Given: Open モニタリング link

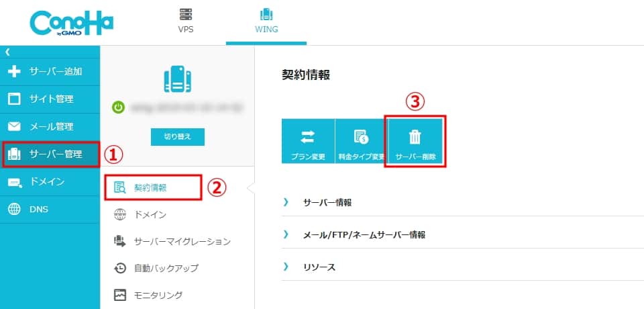Looking at the screenshot, I should (x=158, y=295).
